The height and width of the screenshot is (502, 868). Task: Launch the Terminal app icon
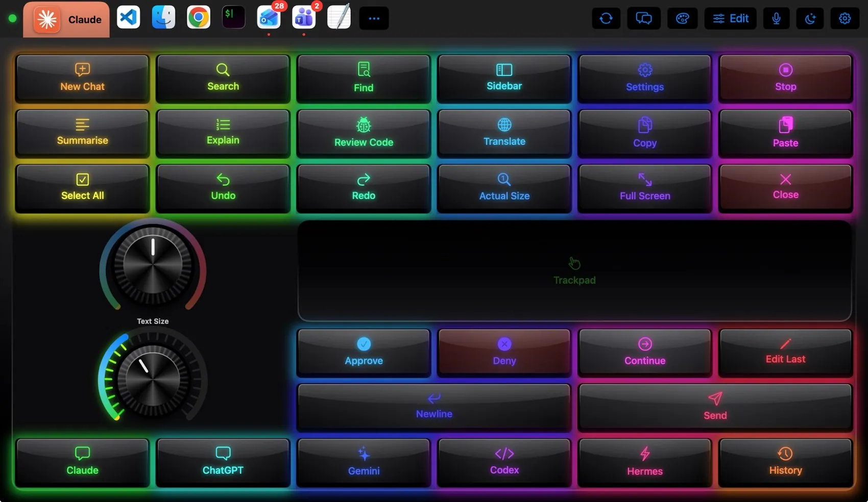pyautogui.click(x=233, y=18)
